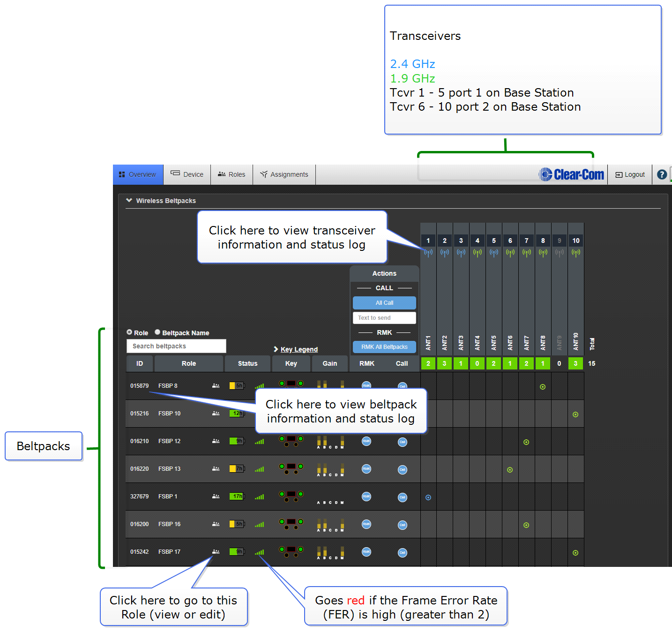Open transceiver 9 antenna icon
The image size is (672, 633).
click(x=560, y=253)
